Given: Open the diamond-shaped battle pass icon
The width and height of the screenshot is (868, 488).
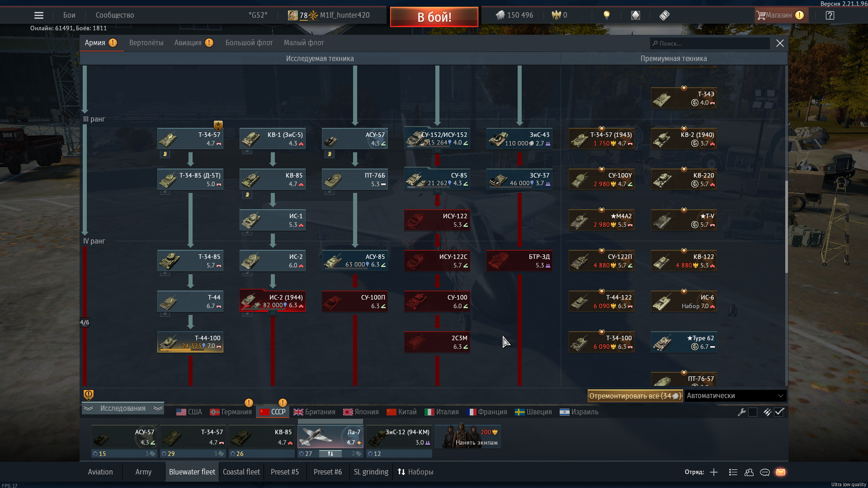Looking at the screenshot, I should 636,15.
